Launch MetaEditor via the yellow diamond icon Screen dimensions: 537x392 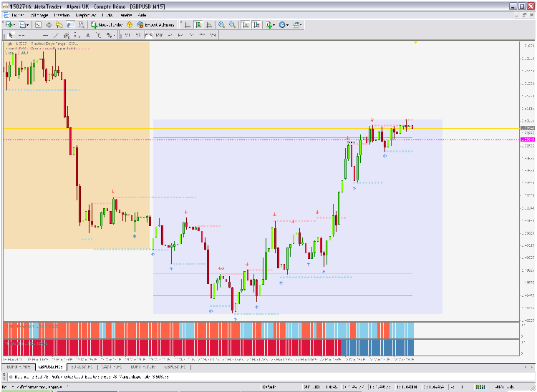pyautogui.click(x=130, y=24)
